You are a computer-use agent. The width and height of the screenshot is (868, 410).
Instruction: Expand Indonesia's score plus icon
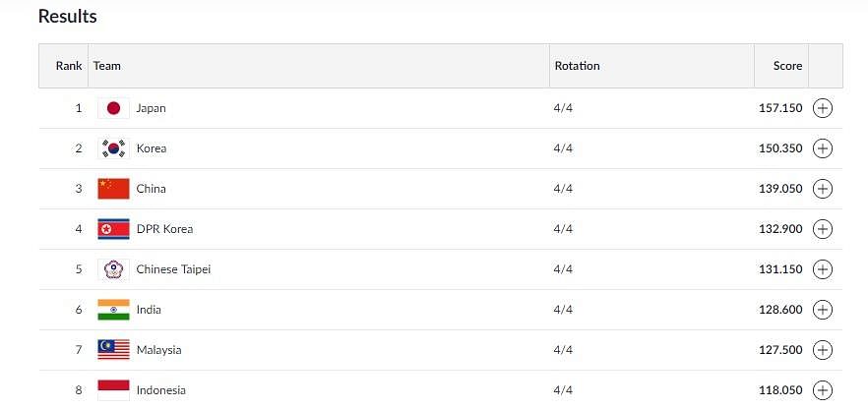click(x=822, y=390)
